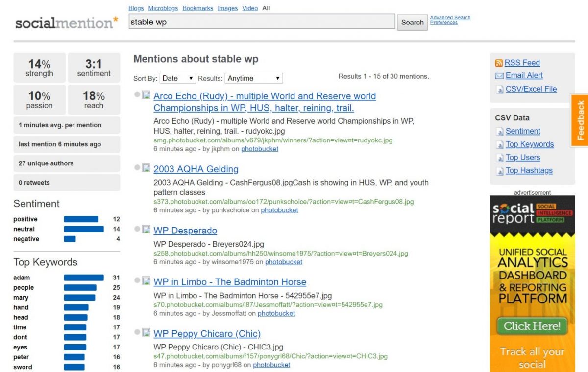Open the Advanced Search link
Image resolution: width=588 pixels, height=372 pixels.
point(450,18)
